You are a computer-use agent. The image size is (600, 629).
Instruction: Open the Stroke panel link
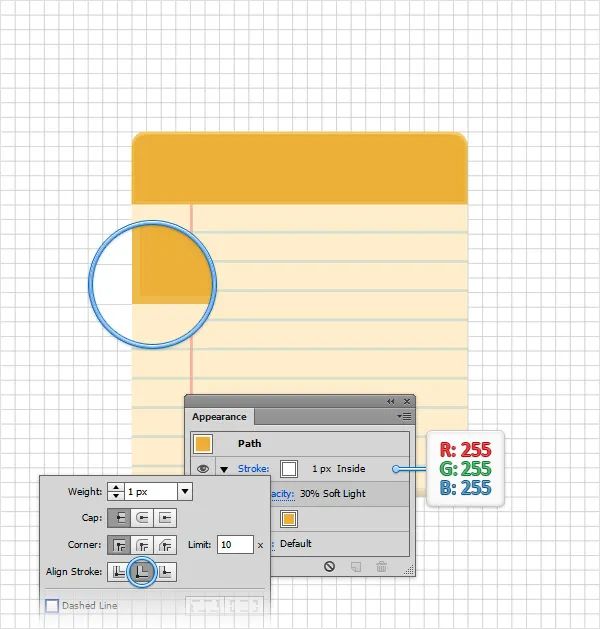tap(253, 469)
